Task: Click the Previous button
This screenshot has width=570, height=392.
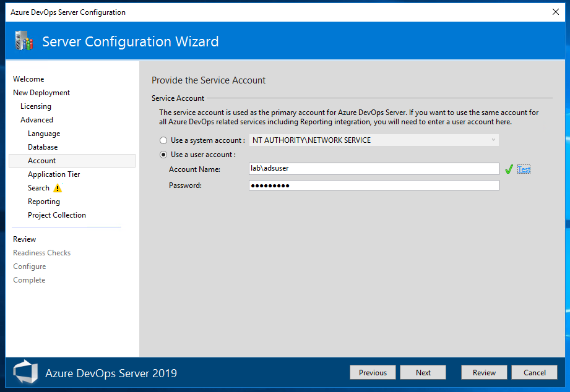Action: coord(373,372)
